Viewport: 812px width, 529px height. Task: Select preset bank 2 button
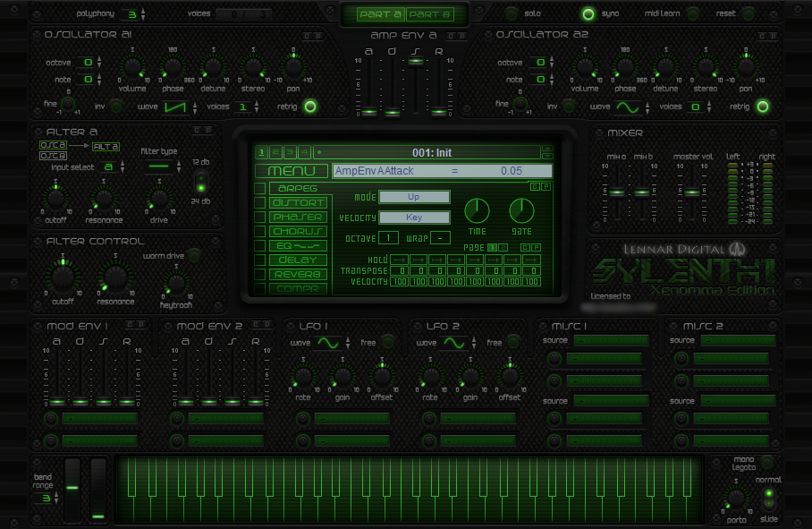pos(276,152)
